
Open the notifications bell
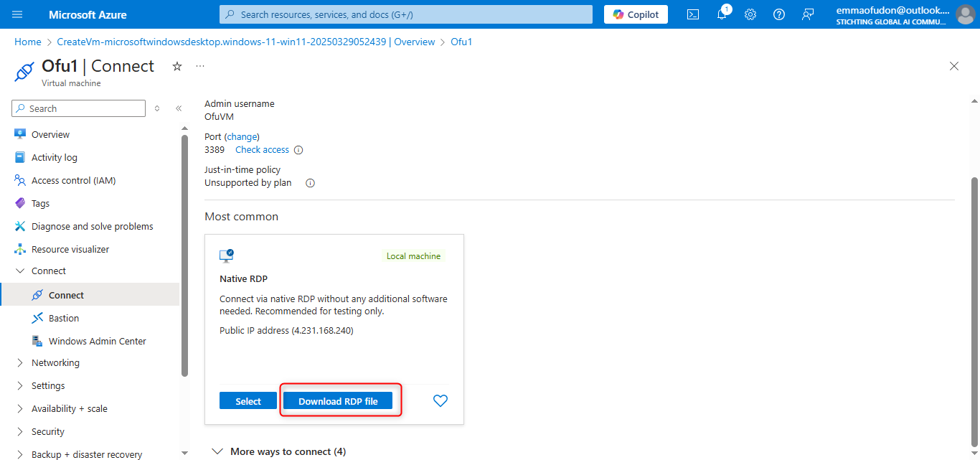pyautogui.click(x=722, y=14)
